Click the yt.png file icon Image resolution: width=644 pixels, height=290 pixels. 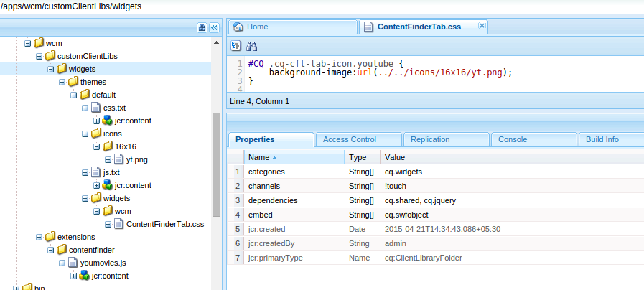(118, 159)
